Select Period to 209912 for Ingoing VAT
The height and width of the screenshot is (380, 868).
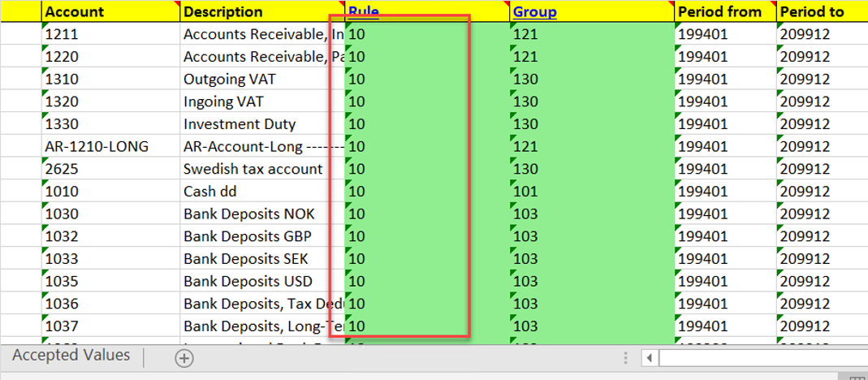point(822,101)
